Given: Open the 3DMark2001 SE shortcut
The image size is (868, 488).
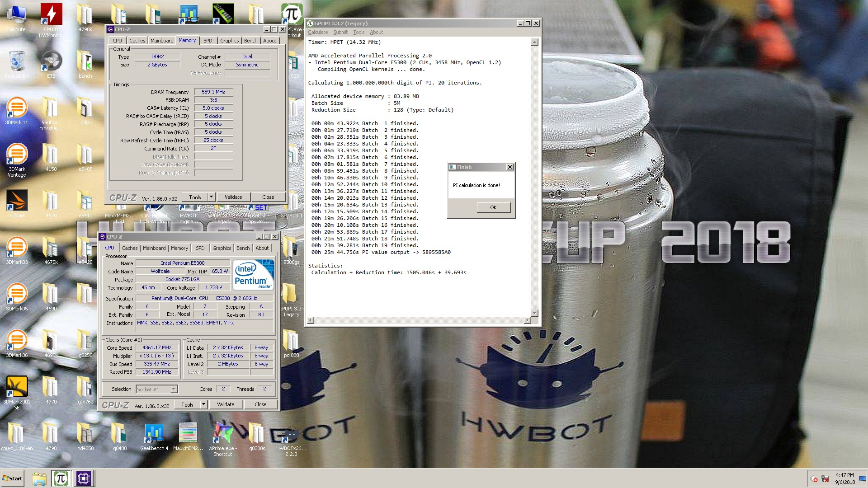Looking at the screenshot, I should point(17,393).
